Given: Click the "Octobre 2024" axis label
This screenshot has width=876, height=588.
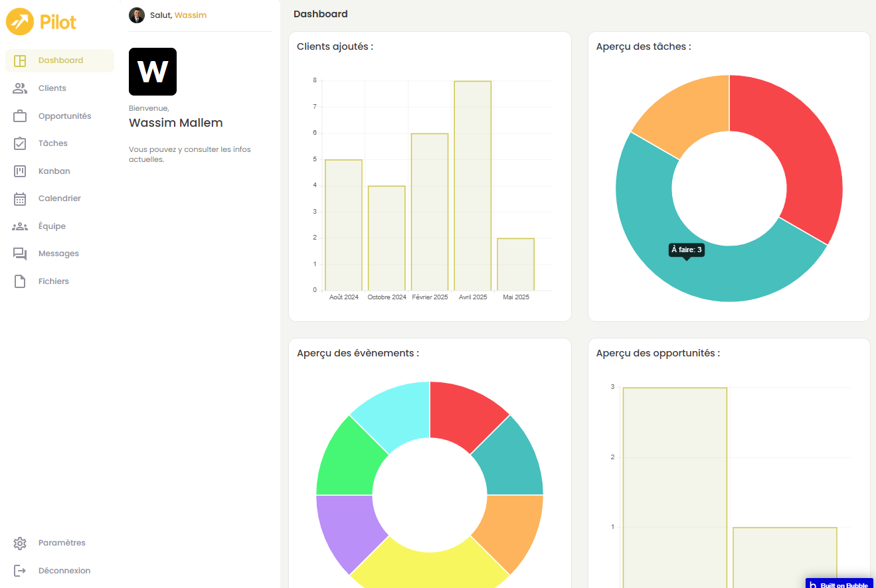Looking at the screenshot, I should coord(387,297).
